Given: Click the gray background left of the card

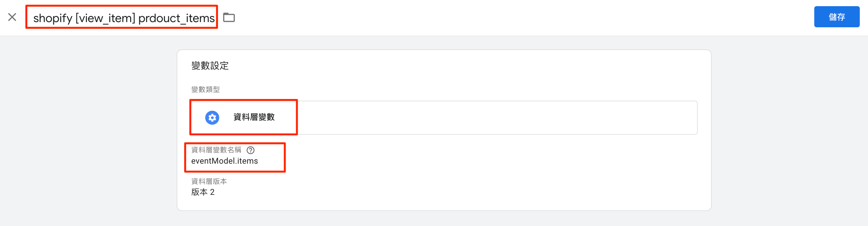Looking at the screenshot, I should point(88,134).
